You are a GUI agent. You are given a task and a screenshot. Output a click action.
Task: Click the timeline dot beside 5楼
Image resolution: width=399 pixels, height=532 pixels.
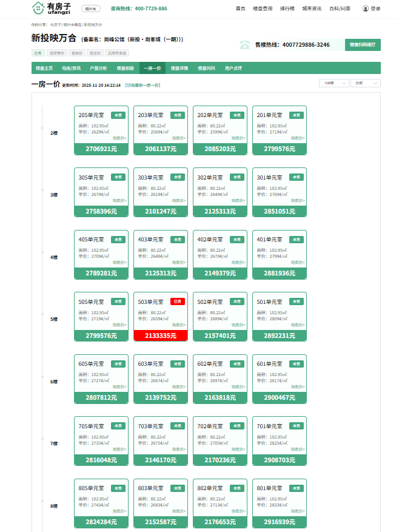coord(42,314)
